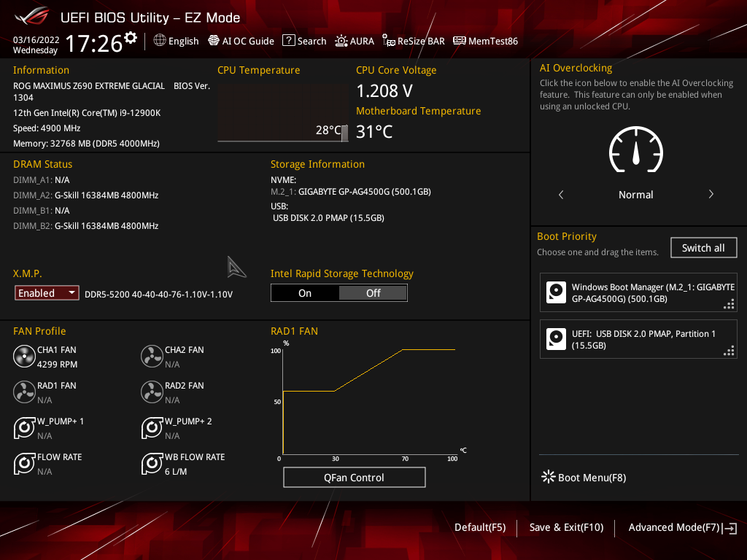
Task: Click the MemTest86 memory icon
Action: pos(460,41)
